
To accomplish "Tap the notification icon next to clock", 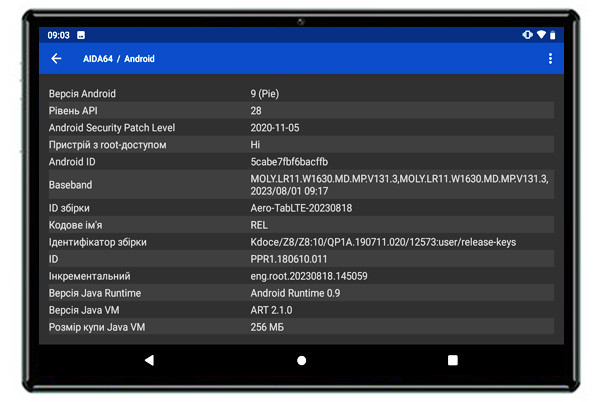I will pyautogui.click(x=81, y=35).
